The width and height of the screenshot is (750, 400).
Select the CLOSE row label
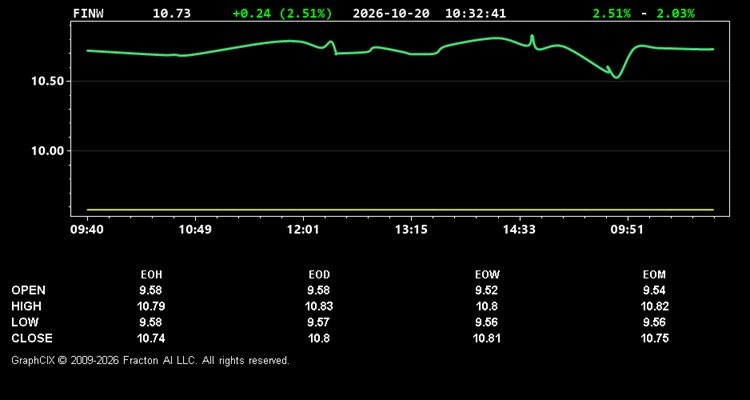[x=32, y=338]
